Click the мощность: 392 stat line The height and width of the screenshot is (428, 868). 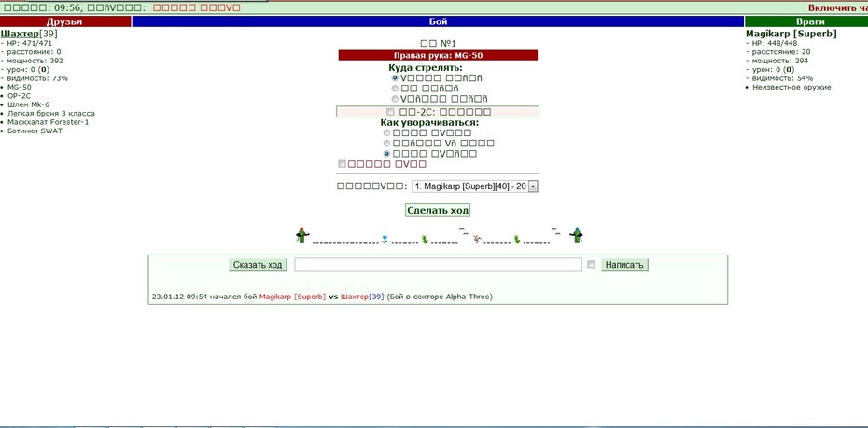[32, 61]
